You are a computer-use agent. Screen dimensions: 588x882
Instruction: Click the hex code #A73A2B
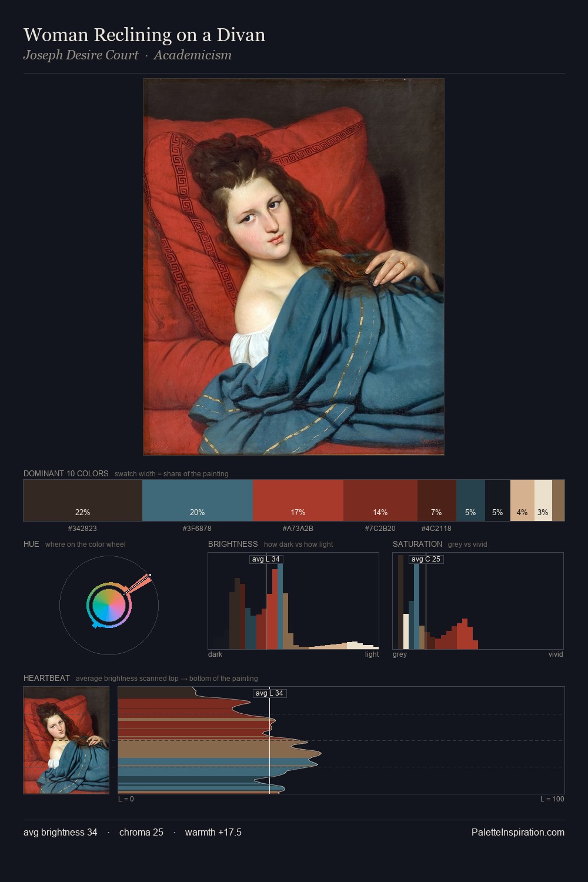coord(298,529)
